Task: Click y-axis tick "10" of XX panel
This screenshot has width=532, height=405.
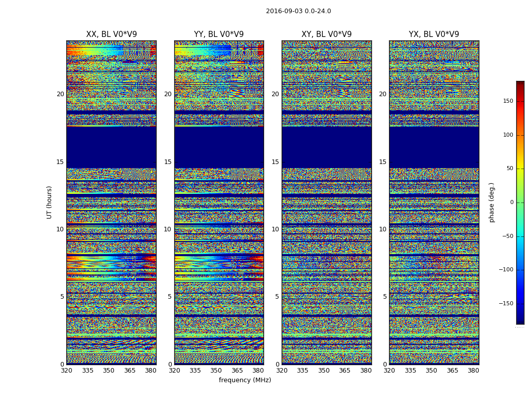Action: tap(60, 229)
